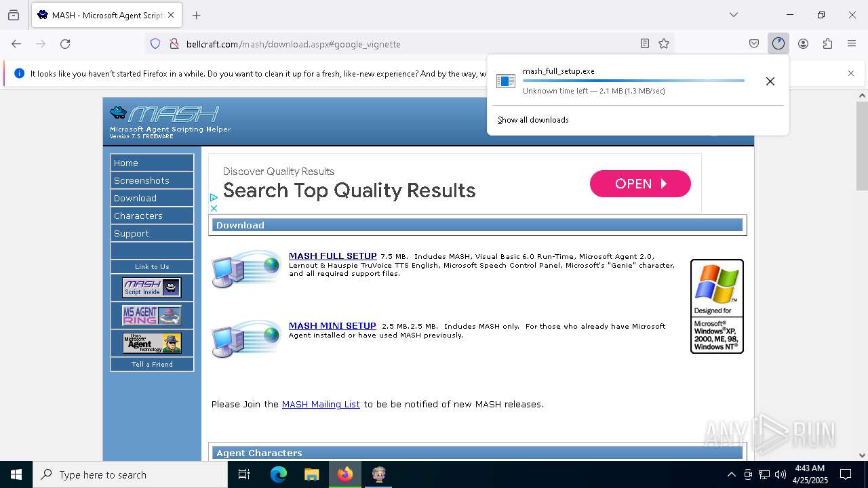868x488 pixels.
Task: Open volume control in system tray
Action: pyautogui.click(x=781, y=474)
